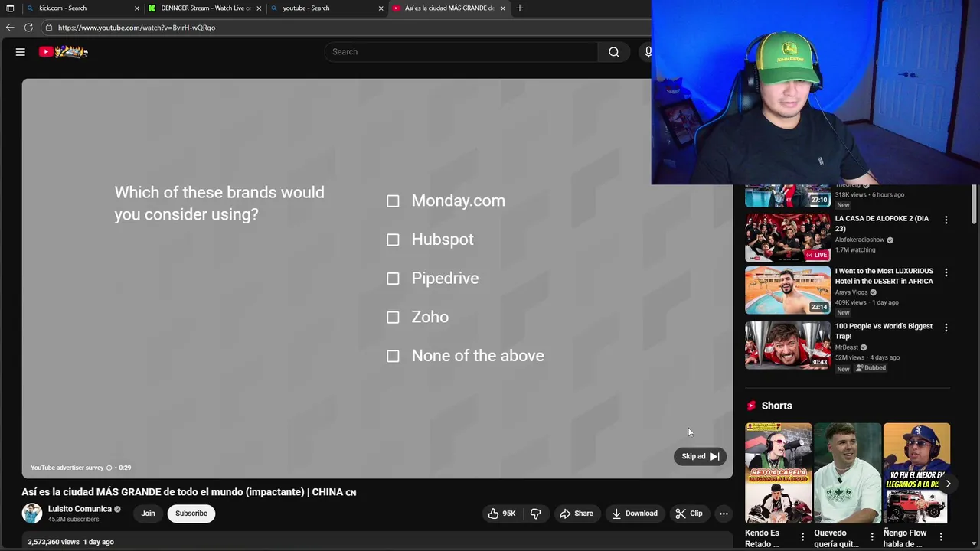Close the DENNGER Stream tab
Screen dimensions: 980x551
[x=259, y=8]
